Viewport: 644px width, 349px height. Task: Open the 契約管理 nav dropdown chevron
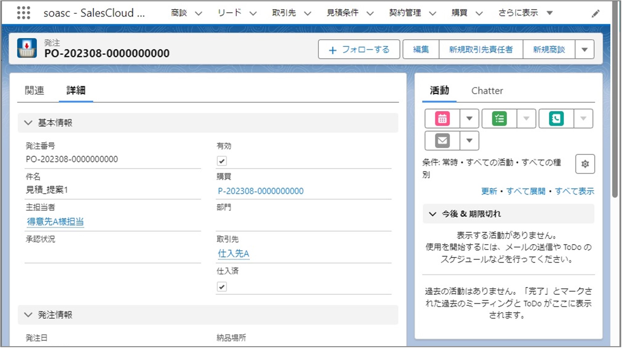432,13
